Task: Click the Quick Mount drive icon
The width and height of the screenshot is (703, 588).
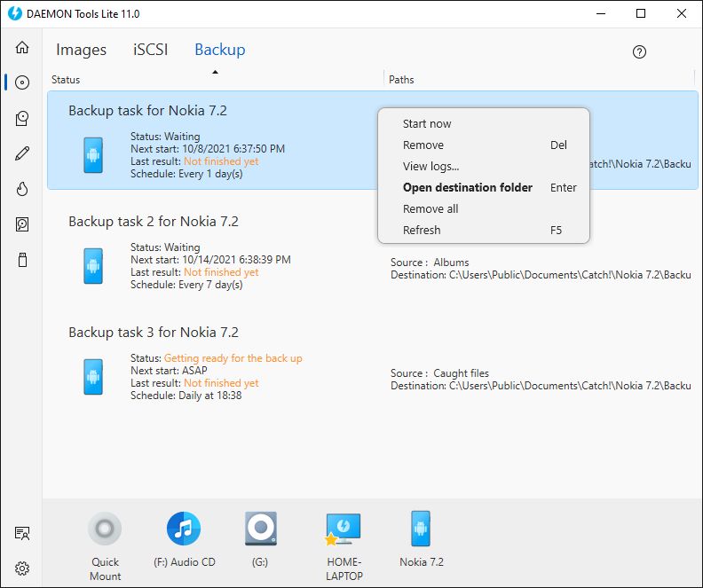Action: (x=105, y=529)
